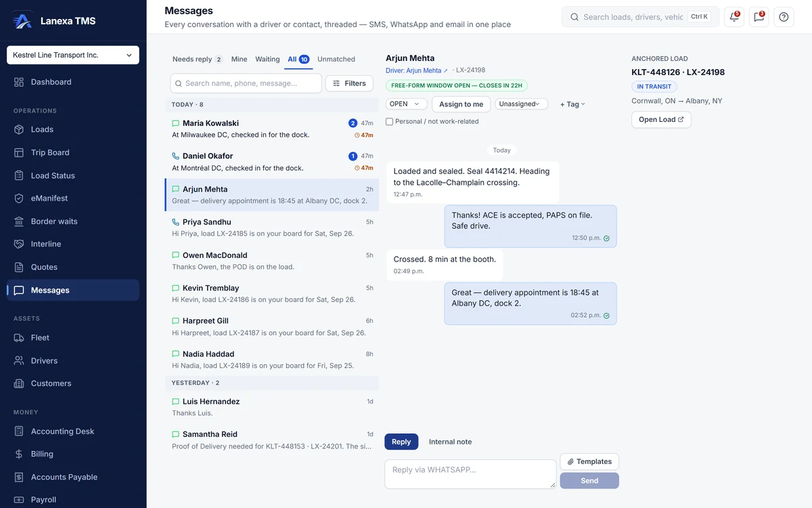The width and height of the screenshot is (812, 508).
Task: Click the search name, phone, message field
Action: (246, 83)
